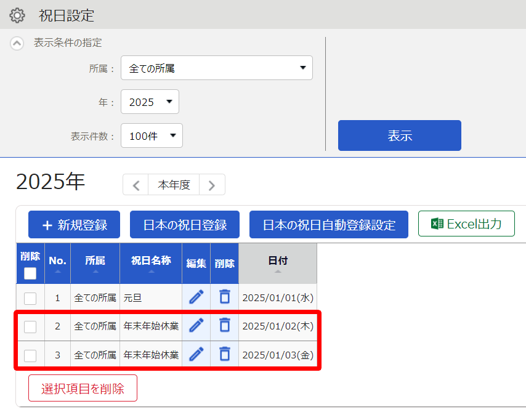
Task: Click the 選択項目を削除 button
Action: pyautogui.click(x=83, y=388)
